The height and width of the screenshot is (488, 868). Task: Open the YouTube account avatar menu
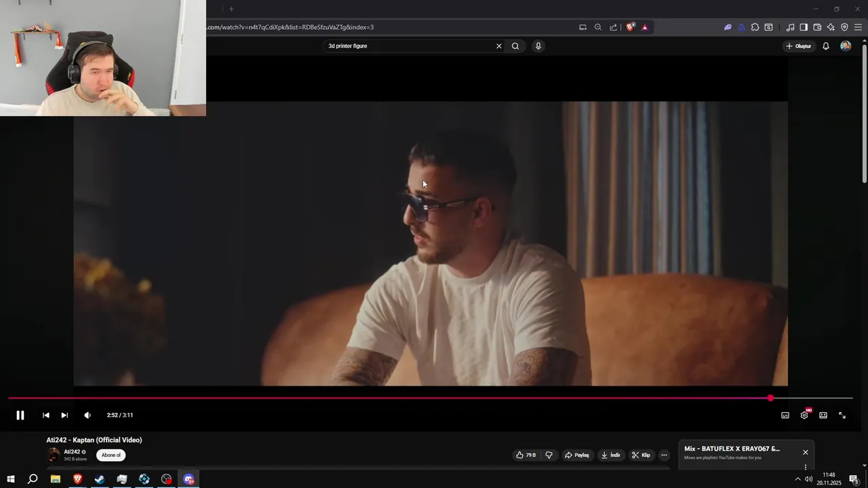[x=846, y=46]
